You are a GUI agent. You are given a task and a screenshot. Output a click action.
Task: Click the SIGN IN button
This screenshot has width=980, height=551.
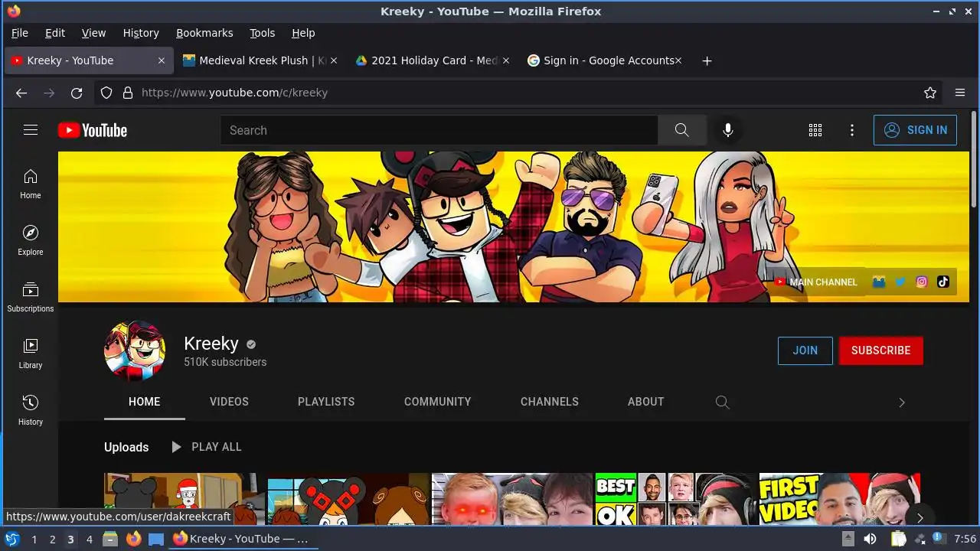pos(916,130)
